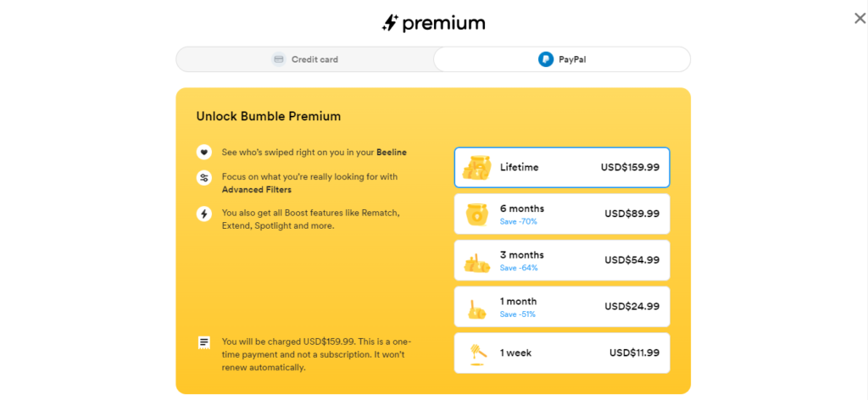Choose the 1 month USD$24.99 plan

(x=562, y=307)
